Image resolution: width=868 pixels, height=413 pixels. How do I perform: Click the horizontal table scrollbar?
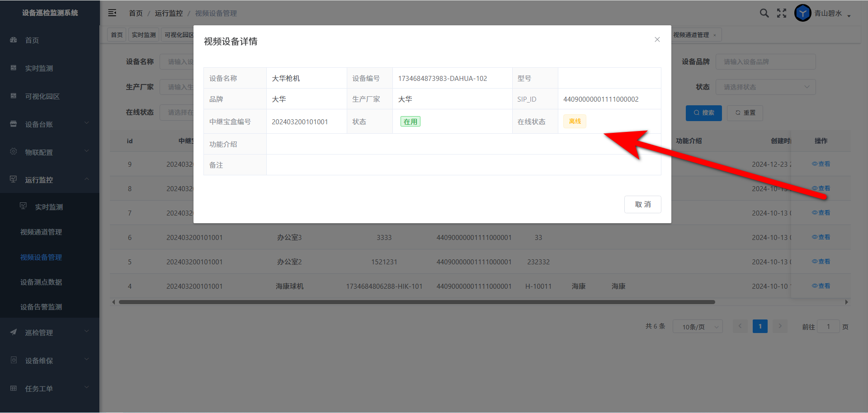click(x=416, y=302)
